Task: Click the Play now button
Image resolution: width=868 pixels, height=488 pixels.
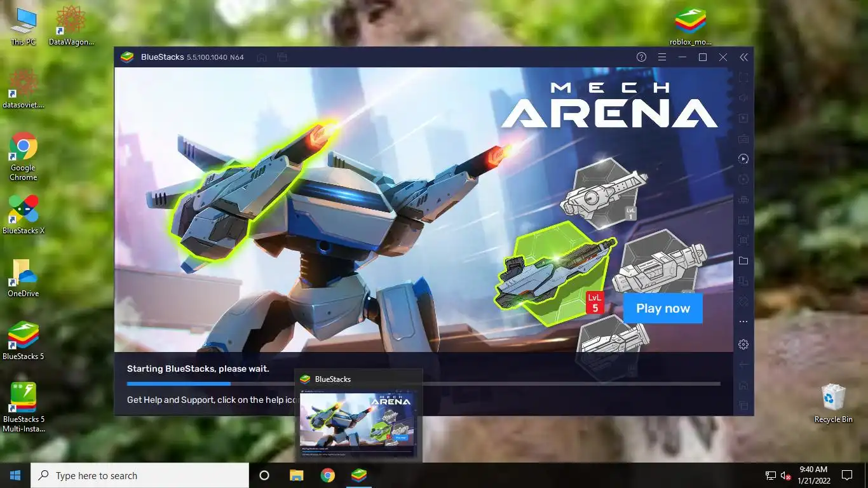Action: point(663,308)
